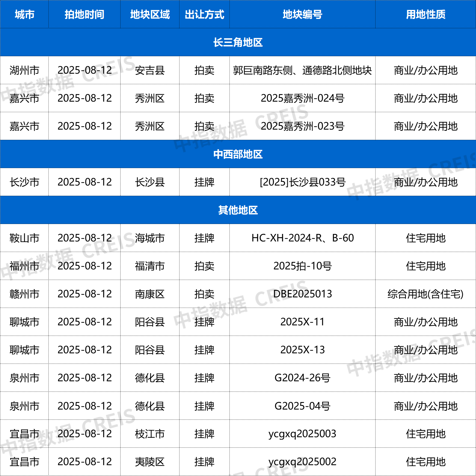Viewport: 476px width, 476px height.
Task: Click 2025-08-12 in the 赣州市 row
Action: click(84, 294)
